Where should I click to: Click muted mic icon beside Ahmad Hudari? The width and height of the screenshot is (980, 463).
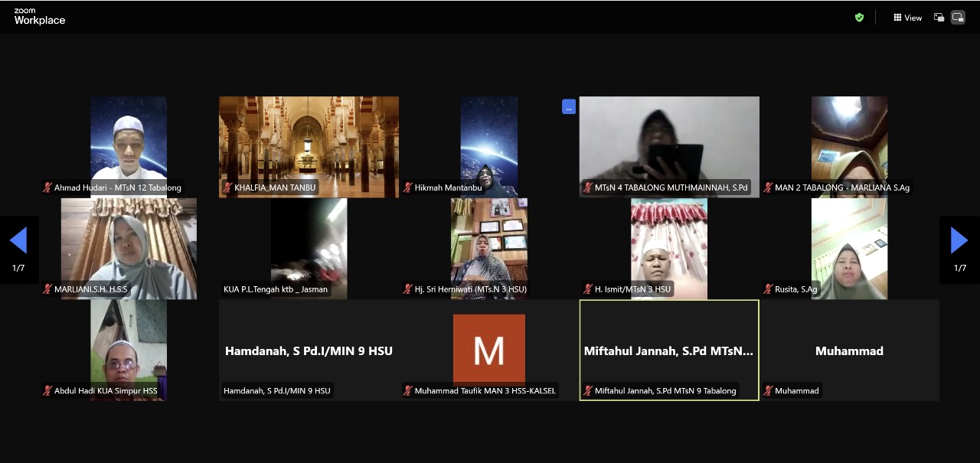[x=47, y=187]
